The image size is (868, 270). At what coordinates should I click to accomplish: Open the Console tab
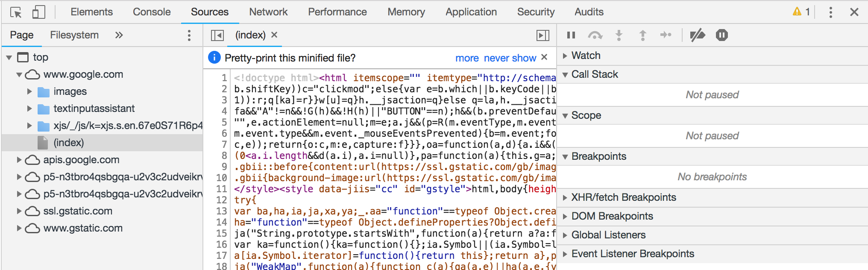point(152,12)
